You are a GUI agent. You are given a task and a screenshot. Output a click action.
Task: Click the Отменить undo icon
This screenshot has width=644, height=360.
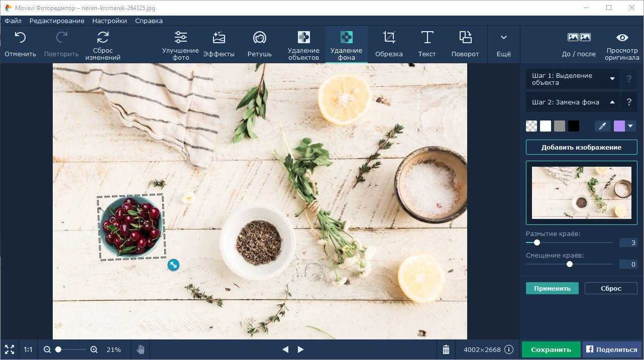point(20,38)
